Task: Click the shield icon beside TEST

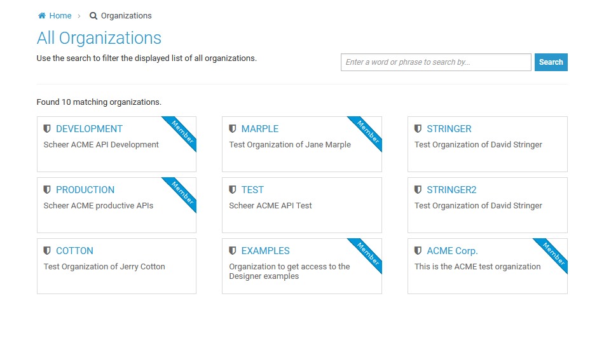Action: point(233,190)
